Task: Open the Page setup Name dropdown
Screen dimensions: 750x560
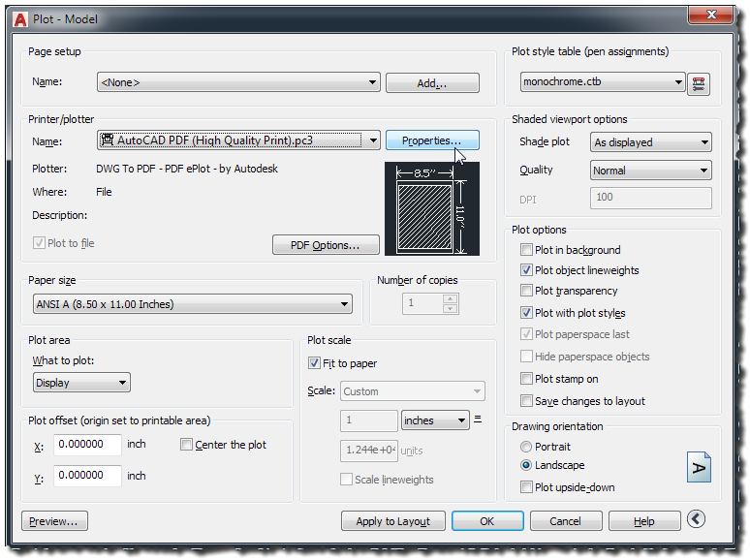Action: (x=238, y=82)
